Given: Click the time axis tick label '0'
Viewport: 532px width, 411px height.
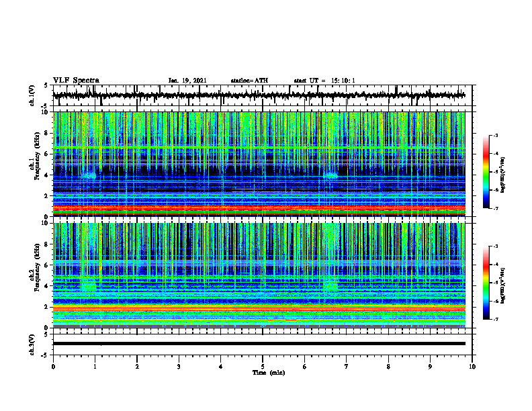Looking at the screenshot, I should (x=53, y=367).
